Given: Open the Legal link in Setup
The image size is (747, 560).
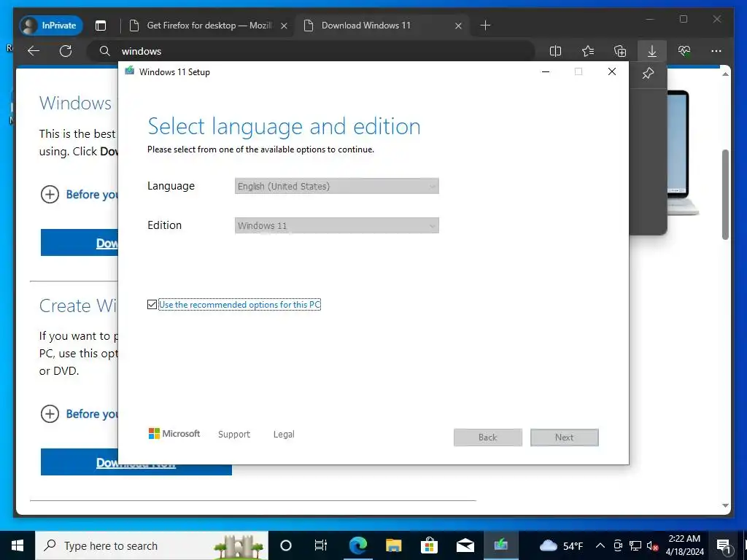Looking at the screenshot, I should coord(284,435).
